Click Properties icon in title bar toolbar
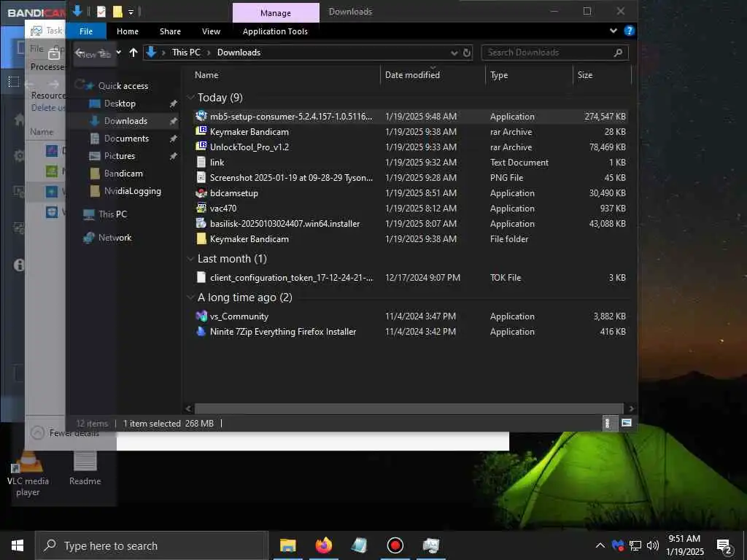Screen dimensions: 747x560 [101, 12]
